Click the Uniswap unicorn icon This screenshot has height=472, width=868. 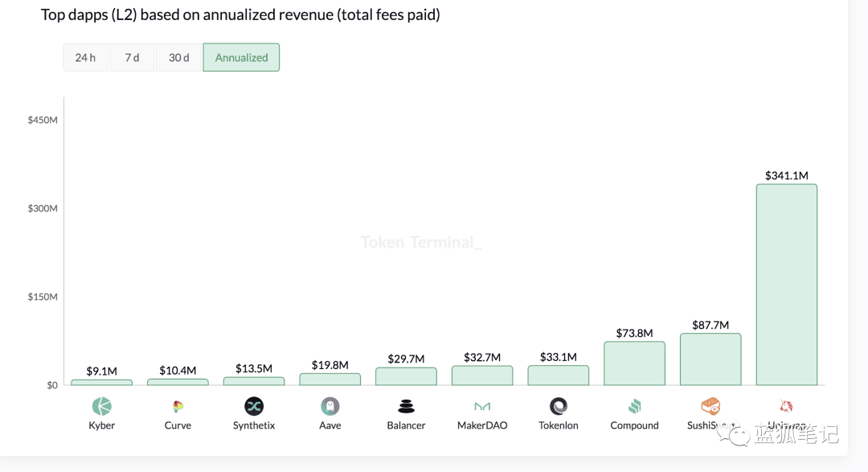click(x=787, y=406)
